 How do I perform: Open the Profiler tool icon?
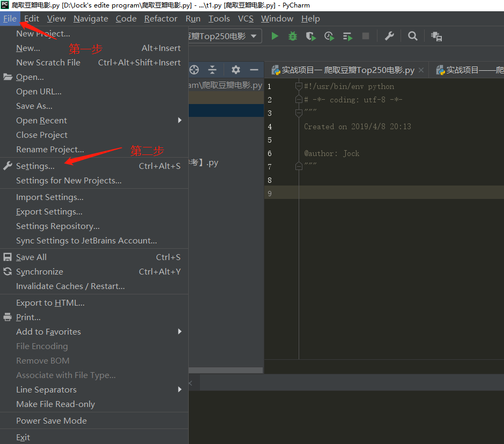pyautogui.click(x=328, y=36)
